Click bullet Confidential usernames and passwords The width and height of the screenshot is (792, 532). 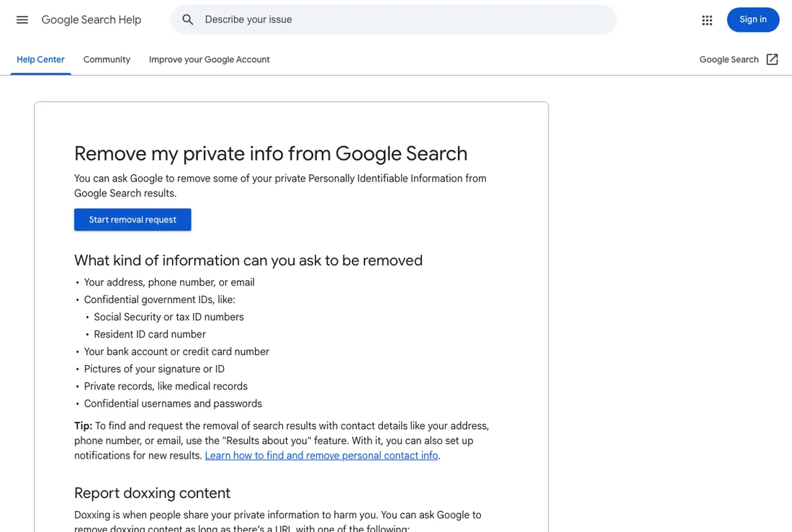pos(173,404)
